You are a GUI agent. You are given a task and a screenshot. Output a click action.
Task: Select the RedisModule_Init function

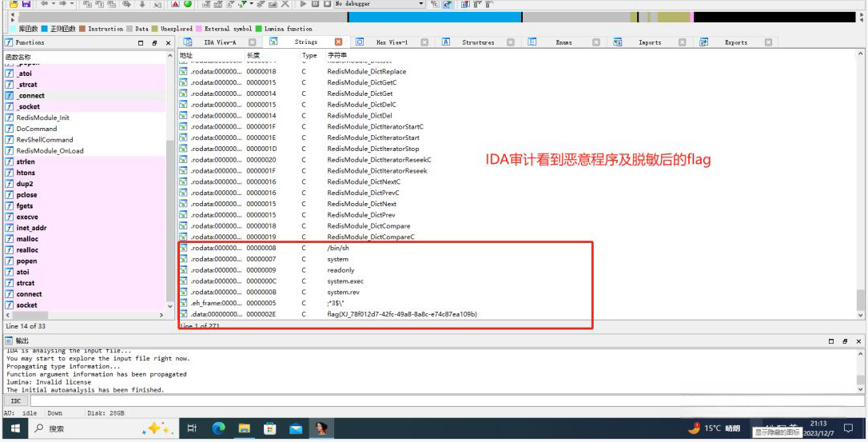85,117
